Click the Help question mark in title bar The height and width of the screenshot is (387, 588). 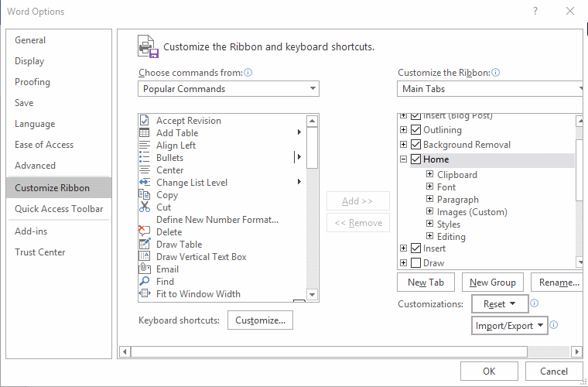point(535,11)
